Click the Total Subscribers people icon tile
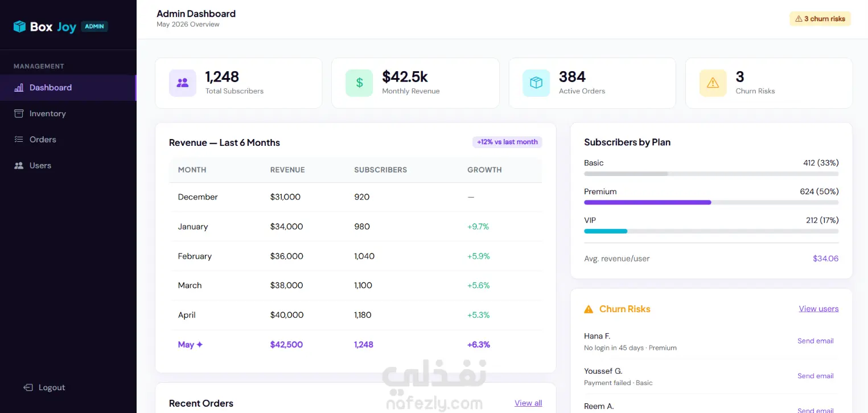This screenshot has width=868, height=413. pos(183,83)
